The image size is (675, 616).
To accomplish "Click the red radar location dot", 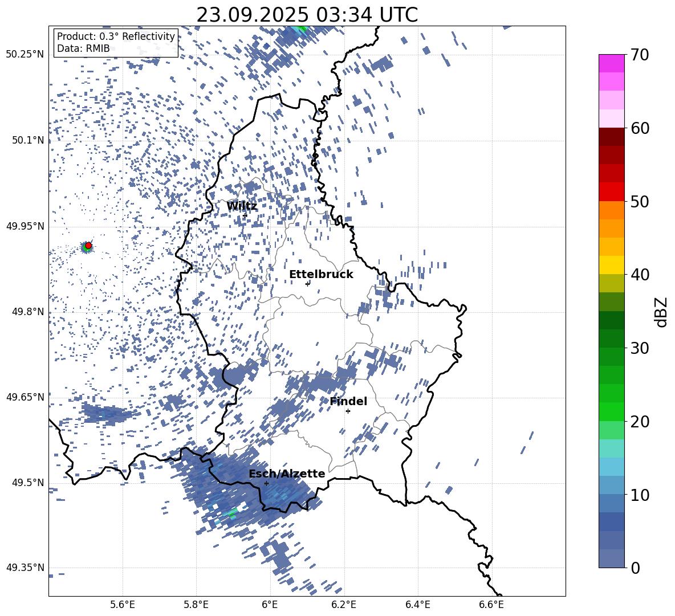I will (x=88, y=246).
